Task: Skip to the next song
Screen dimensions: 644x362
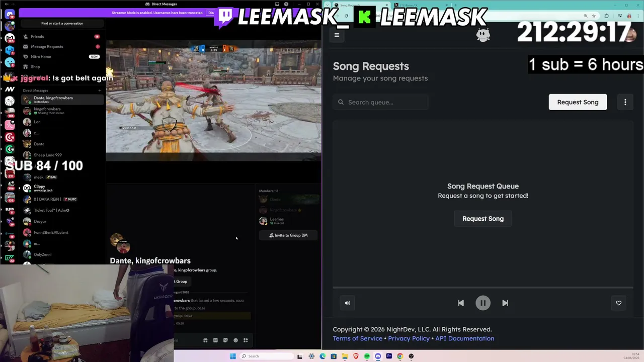Action: click(505, 303)
